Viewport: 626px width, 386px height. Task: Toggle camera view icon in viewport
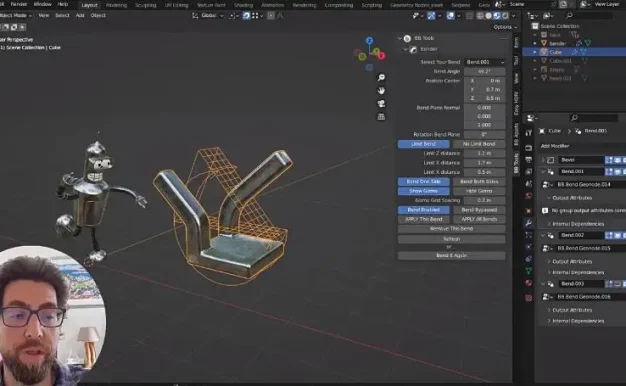tap(381, 104)
